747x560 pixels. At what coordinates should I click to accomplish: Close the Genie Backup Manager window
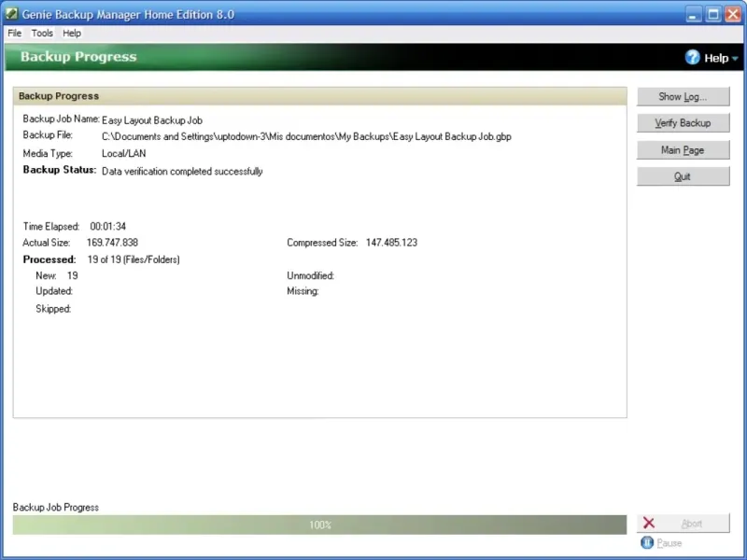coord(733,14)
